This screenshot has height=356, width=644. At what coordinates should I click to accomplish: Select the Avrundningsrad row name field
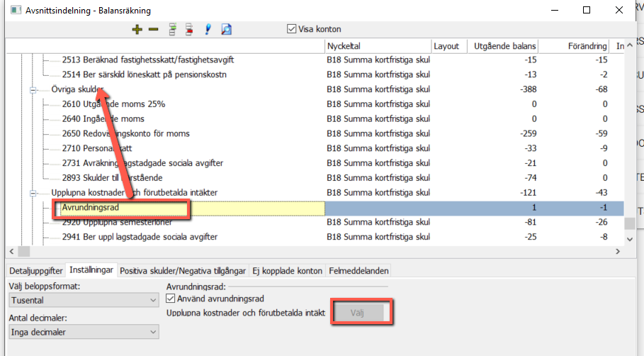pyautogui.click(x=192, y=208)
